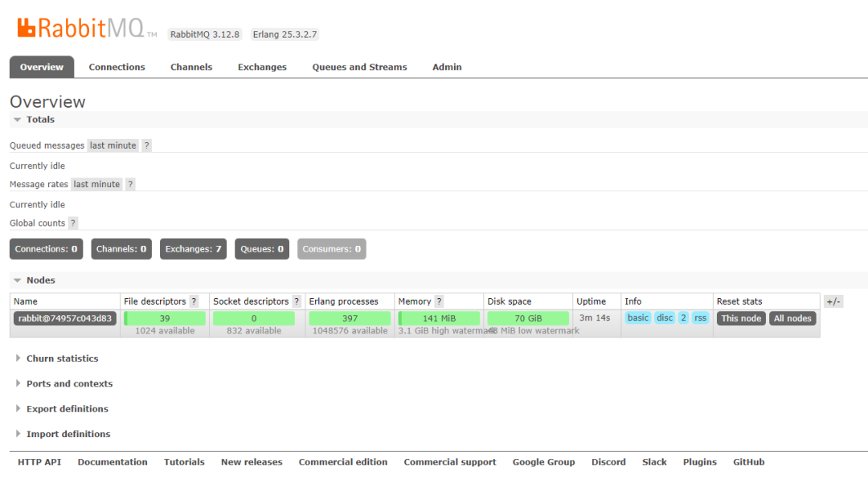Click Socket descriptors help question mark
Screen dimensions: 868x491
[x=297, y=301]
